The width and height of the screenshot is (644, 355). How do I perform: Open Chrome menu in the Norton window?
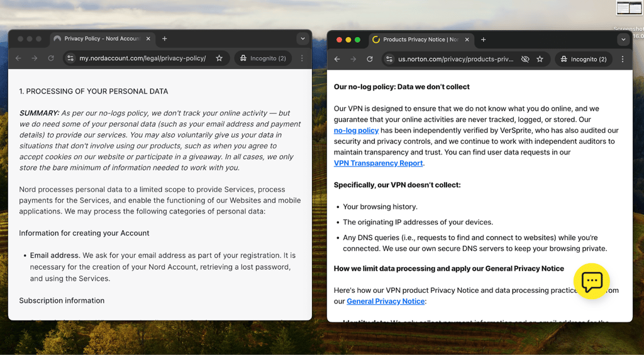623,59
